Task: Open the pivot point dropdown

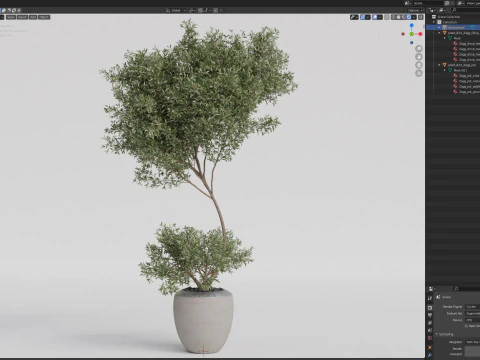Action: click(192, 10)
